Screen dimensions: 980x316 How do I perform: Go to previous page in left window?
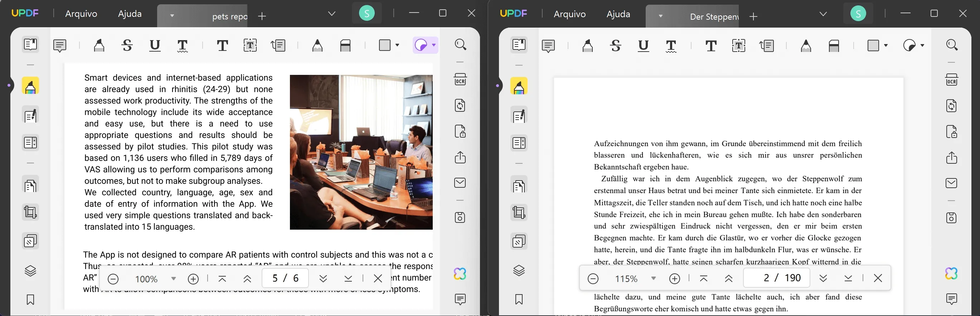pos(247,279)
